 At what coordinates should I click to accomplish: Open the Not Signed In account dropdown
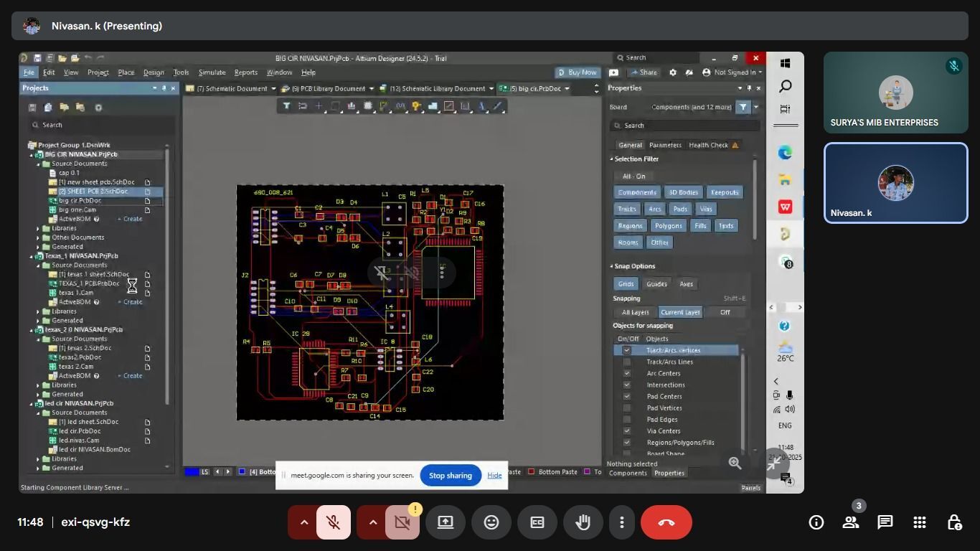(731, 72)
